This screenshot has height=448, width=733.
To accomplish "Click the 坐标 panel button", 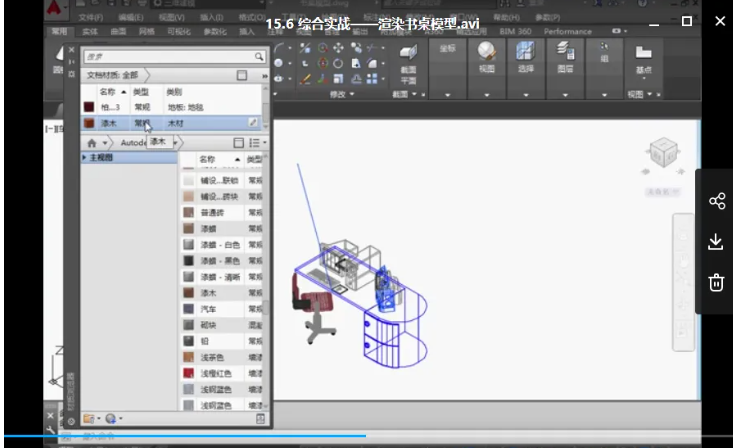I will 447,48.
